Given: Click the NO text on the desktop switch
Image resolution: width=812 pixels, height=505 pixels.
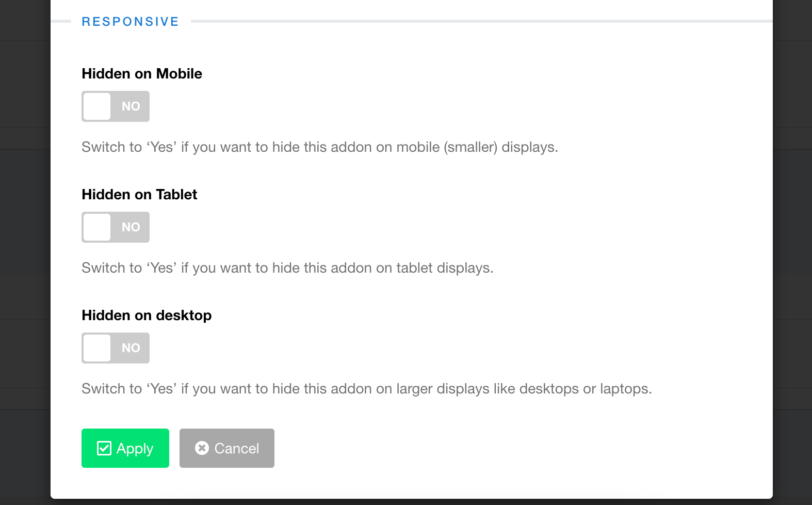Looking at the screenshot, I should [x=131, y=348].
